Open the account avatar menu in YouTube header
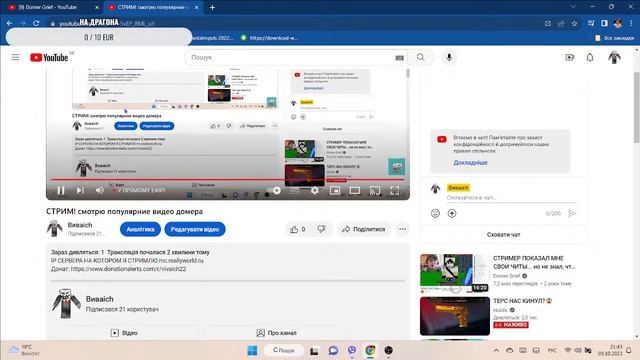The height and width of the screenshot is (360, 640). click(x=614, y=58)
